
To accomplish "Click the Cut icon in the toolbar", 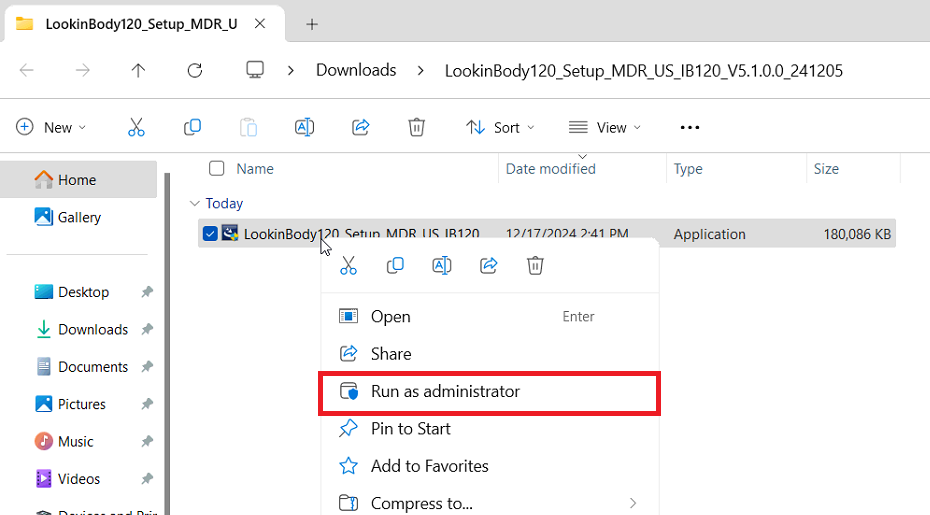I will (136, 127).
